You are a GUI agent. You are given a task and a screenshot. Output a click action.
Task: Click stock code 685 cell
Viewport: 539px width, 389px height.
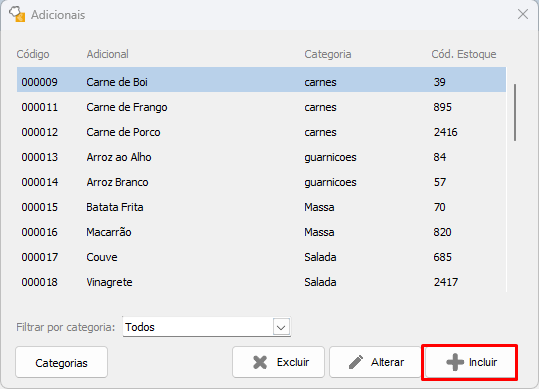coord(442,257)
